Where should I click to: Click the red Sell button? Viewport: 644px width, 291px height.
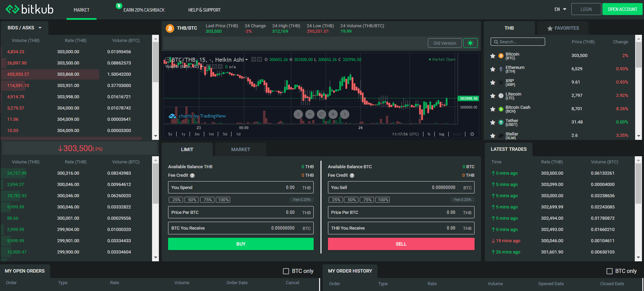[401, 244]
